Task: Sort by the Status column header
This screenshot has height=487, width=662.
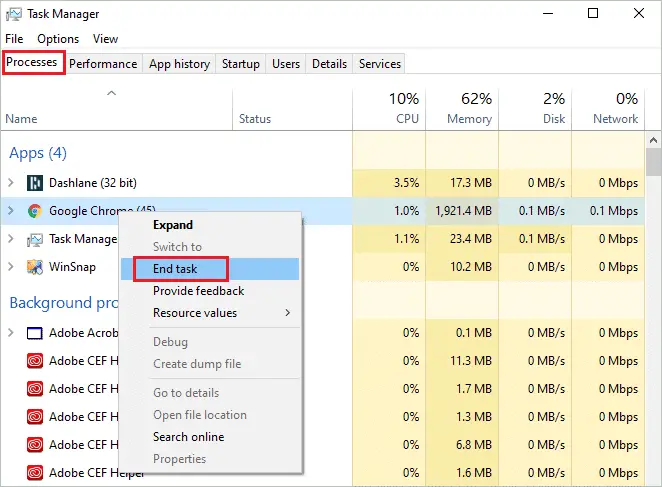Action: [292, 109]
